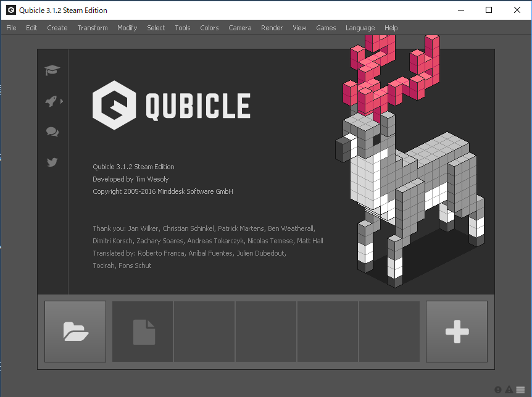
Task: Open the View menu
Action: [x=299, y=28]
